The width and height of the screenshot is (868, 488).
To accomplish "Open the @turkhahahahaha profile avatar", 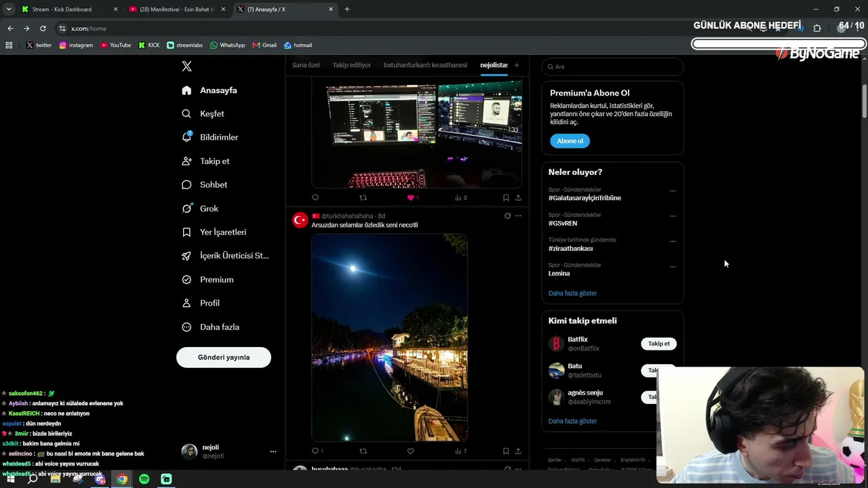I will coord(300,220).
